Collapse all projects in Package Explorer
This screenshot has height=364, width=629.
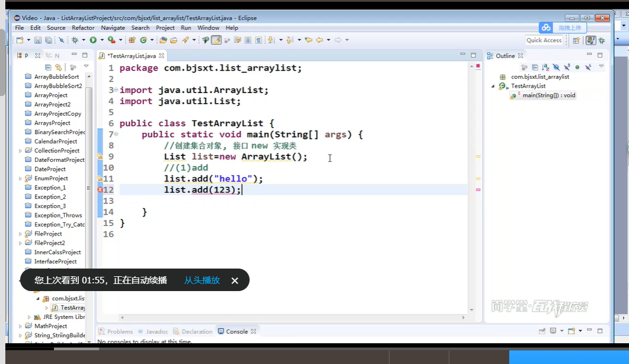(x=48, y=67)
